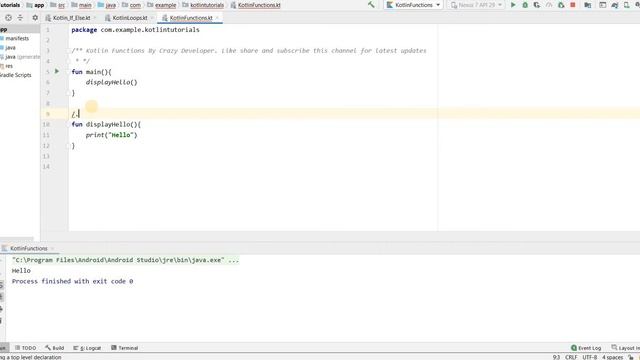This screenshot has height=360, width=640.
Task: Click the 'java' breadcrumb folder
Action: point(107,5)
